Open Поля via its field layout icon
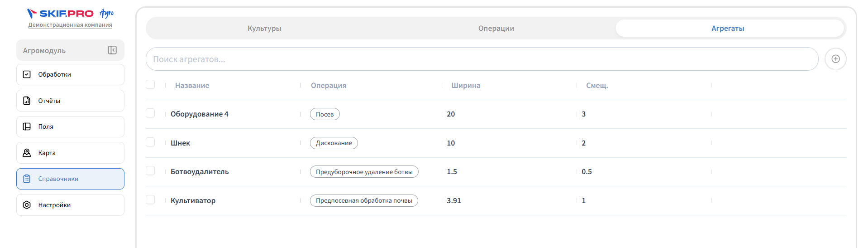The image size is (868, 248). click(27, 126)
